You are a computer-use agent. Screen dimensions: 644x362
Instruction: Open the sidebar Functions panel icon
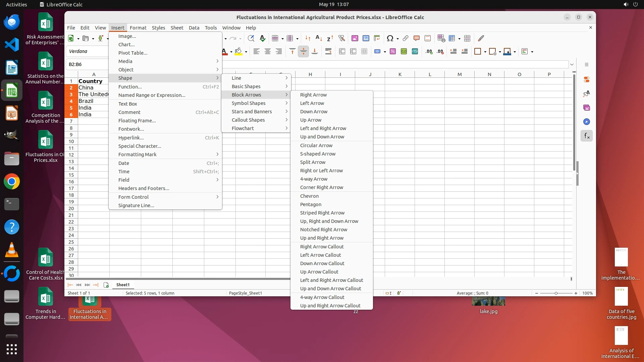click(x=586, y=136)
